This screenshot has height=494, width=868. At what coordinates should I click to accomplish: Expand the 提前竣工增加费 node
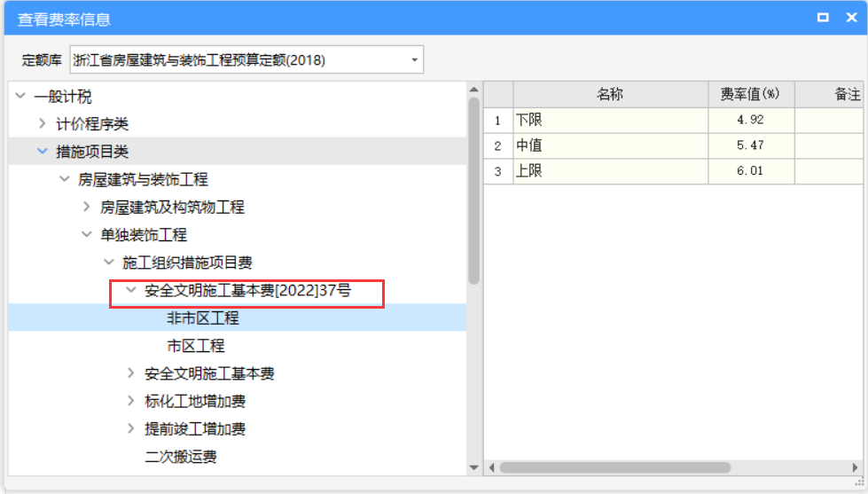coord(131,428)
